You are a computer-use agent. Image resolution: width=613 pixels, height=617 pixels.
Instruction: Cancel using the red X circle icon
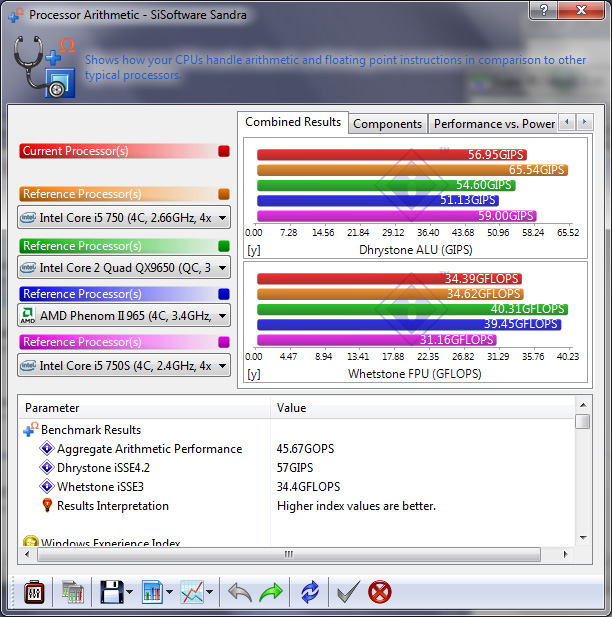pos(380,592)
